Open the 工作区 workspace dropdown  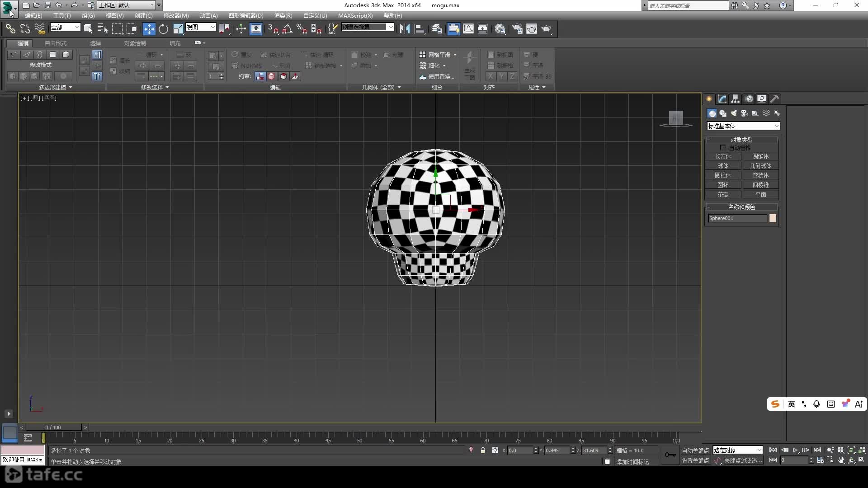tap(127, 5)
